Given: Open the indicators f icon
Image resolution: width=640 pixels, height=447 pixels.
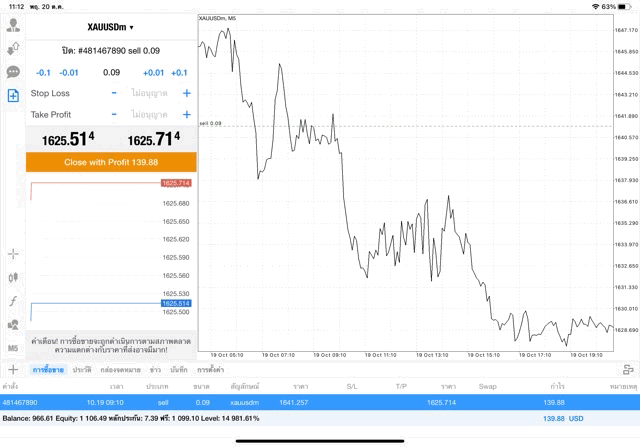Looking at the screenshot, I should coord(13,301).
